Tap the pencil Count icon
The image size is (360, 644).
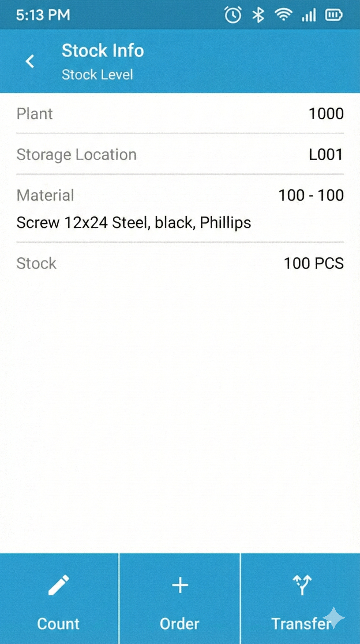click(59, 585)
